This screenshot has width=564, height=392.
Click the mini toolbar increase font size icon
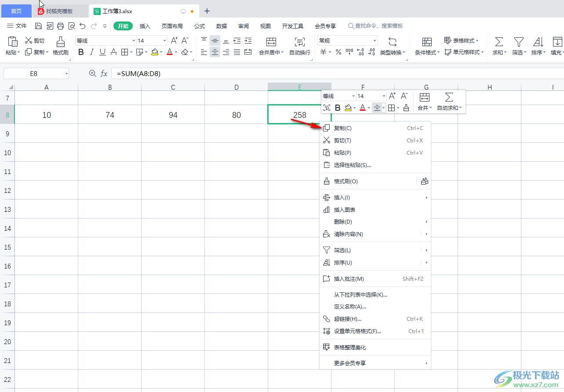coord(393,96)
